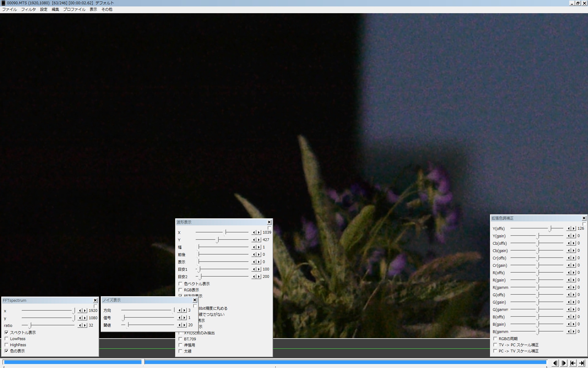Set selection end (out-point) marker
The width and height of the screenshot is (588, 368).
[582, 363]
